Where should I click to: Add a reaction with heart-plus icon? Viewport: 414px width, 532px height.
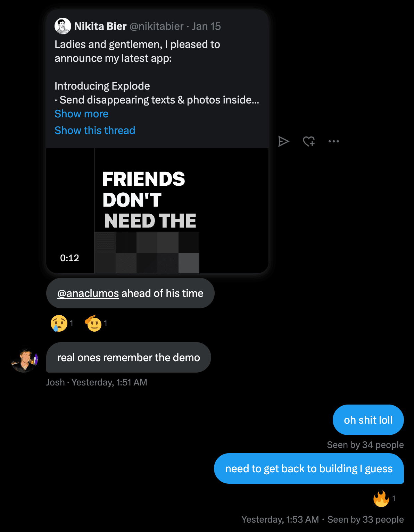coord(309,141)
